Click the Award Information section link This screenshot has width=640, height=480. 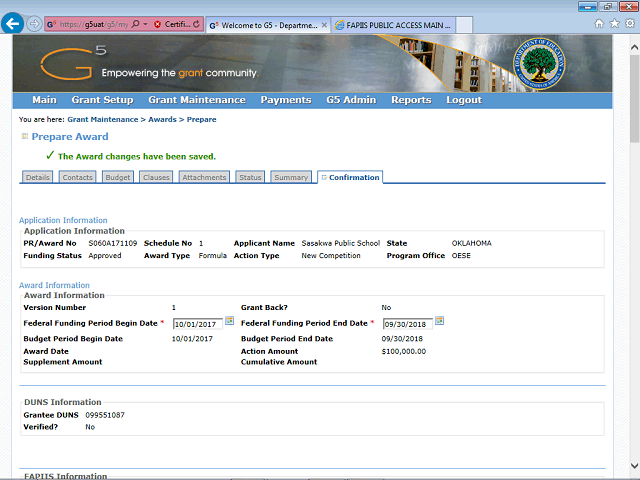pyautogui.click(x=54, y=285)
